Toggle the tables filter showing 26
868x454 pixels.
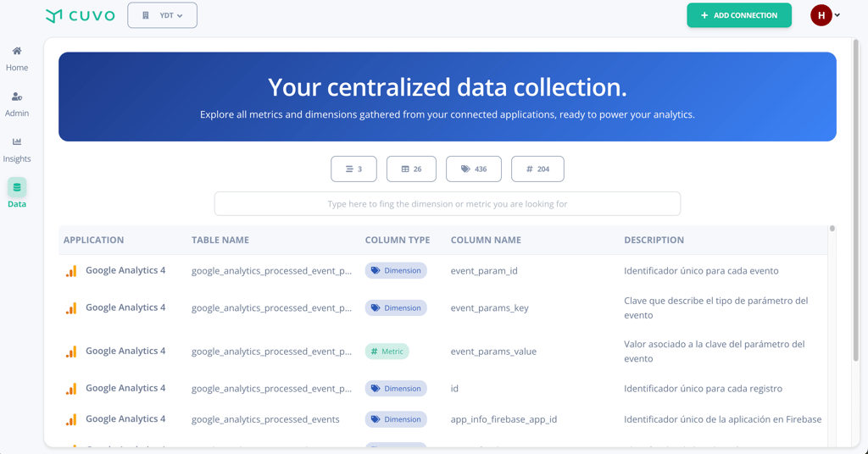pos(411,169)
